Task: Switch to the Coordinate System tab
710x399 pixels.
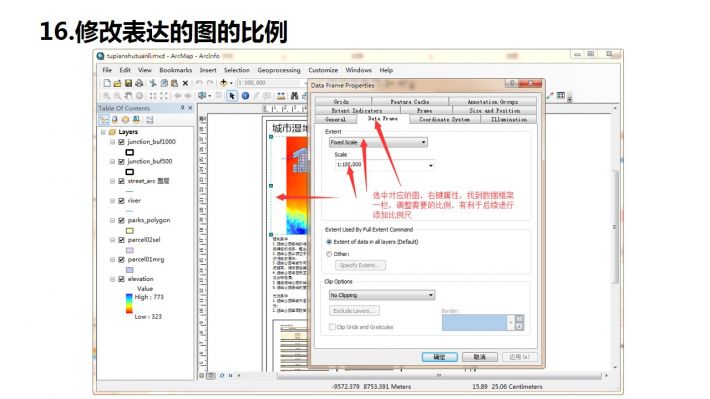Action: click(x=444, y=120)
